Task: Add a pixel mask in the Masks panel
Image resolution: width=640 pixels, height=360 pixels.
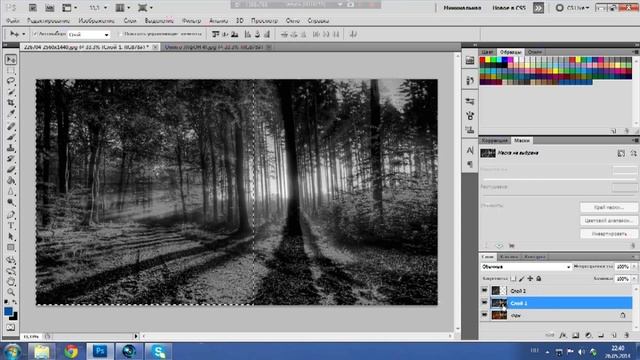Action: click(x=621, y=153)
